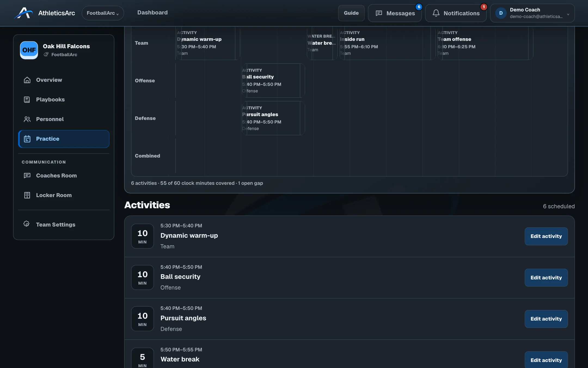This screenshot has width=588, height=368.
Task: Click the Ball security activity title in list
Action: (x=180, y=277)
